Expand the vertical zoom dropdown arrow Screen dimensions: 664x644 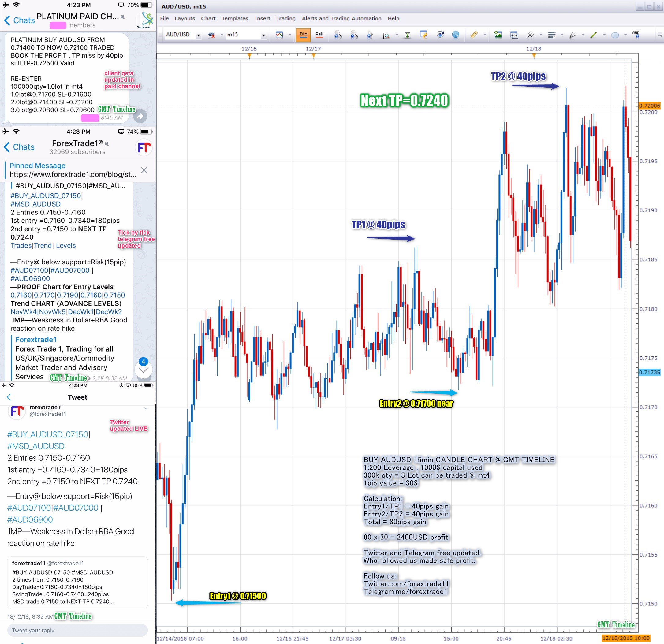(x=397, y=35)
